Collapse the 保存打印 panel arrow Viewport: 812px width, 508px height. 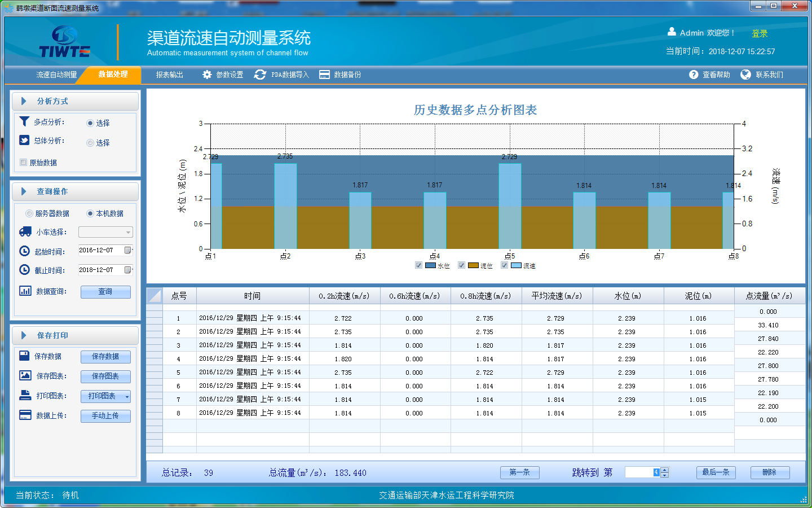(x=24, y=335)
